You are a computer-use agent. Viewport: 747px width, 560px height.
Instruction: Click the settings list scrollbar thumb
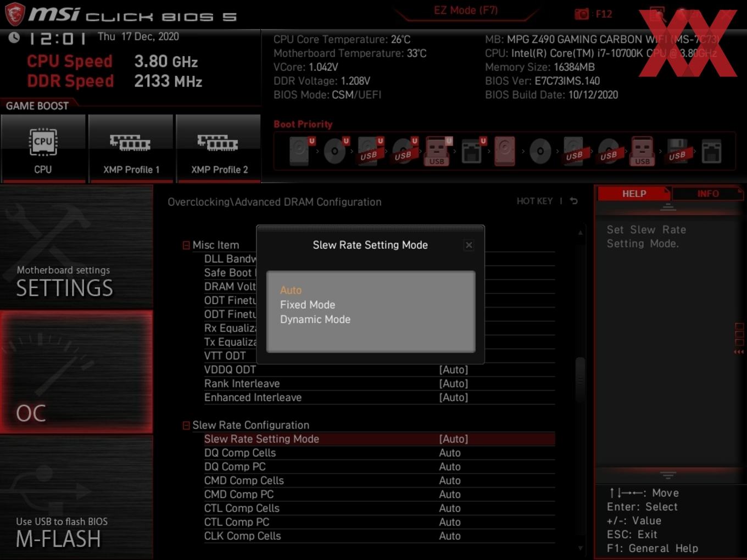pos(580,380)
